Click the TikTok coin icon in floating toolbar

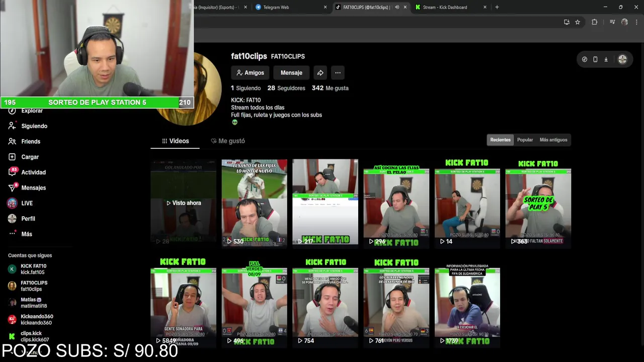(x=584, y=59)
